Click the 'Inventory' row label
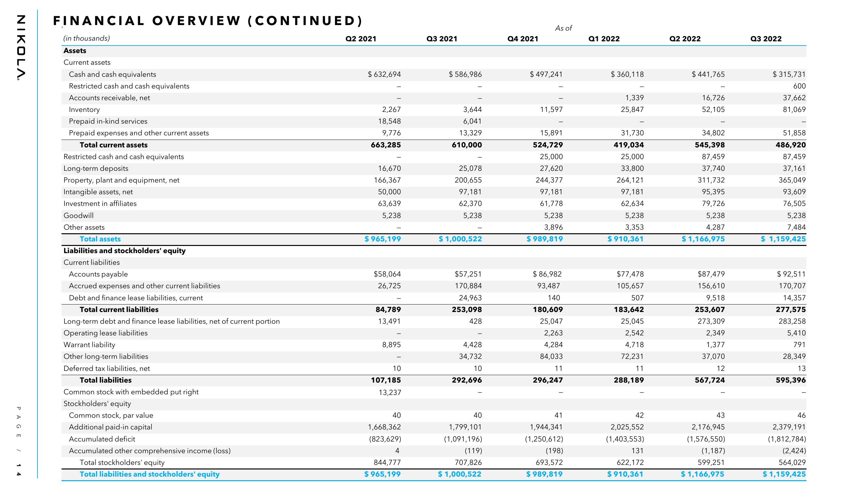This screenshot has width=868, height=488. pos(84,109)
